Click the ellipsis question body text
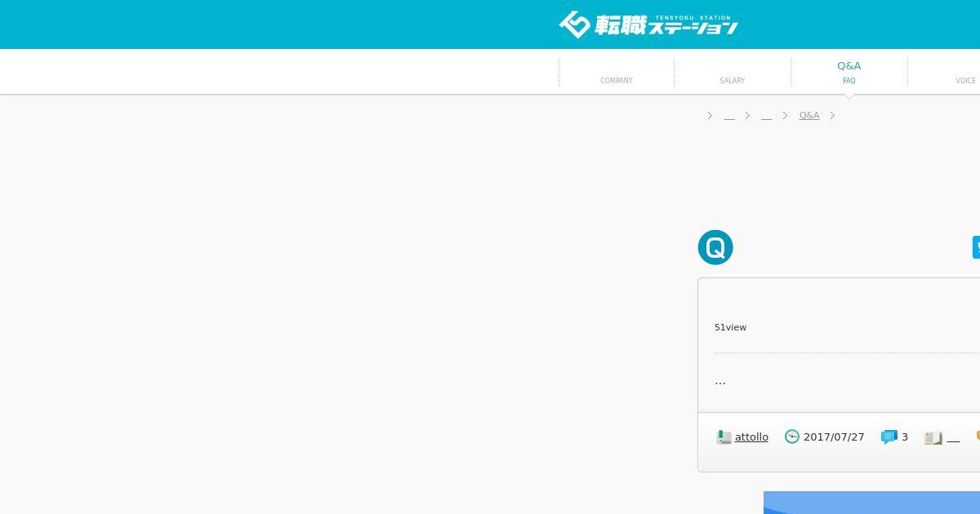 click(719, 382)
